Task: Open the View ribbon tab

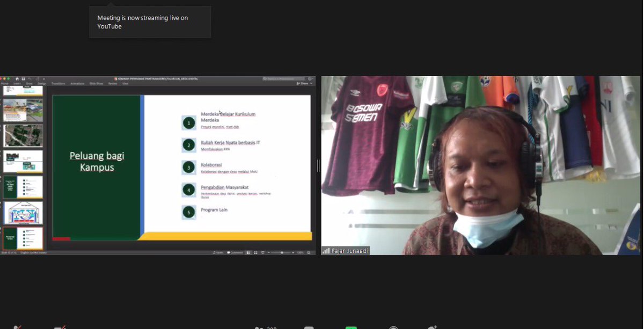Action: pyautogui.click(x=125, y=84)
